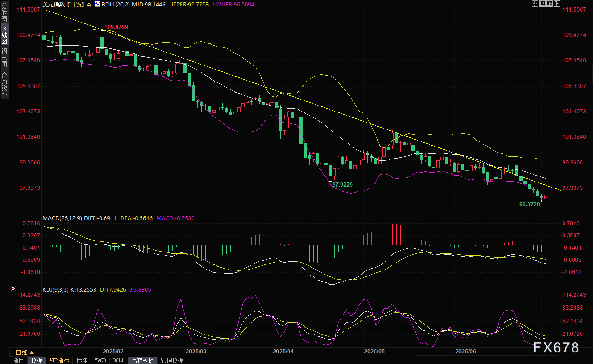Open the 闪电图 side tab
Viewport: 593px width, 364px height.
coord(4,57)
